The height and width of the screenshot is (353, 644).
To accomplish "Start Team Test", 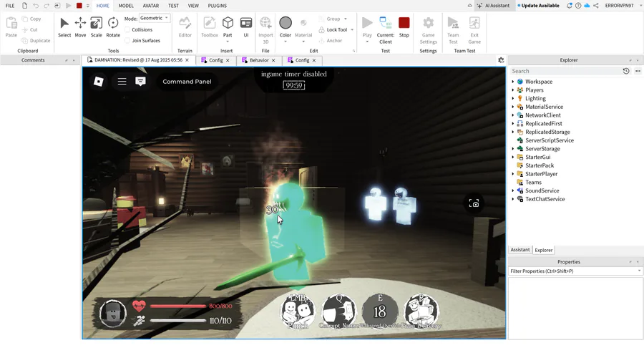I will point(453,30).
